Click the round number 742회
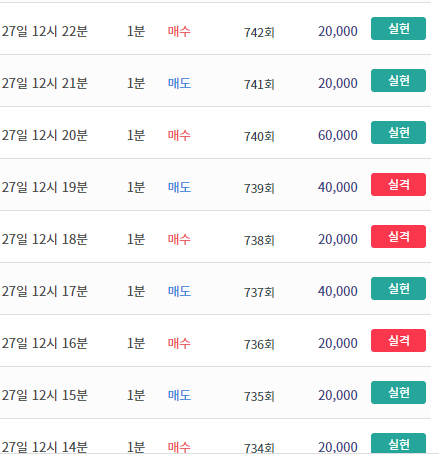The image size is (439, 461). tap(259, 32)
